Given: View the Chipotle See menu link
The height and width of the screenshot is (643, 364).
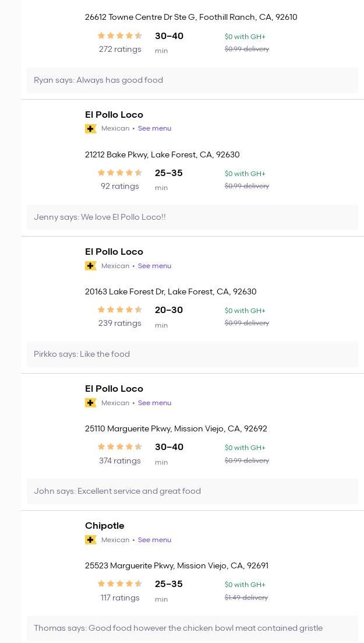Looking at the screenshot, I should tap(154, 540).
